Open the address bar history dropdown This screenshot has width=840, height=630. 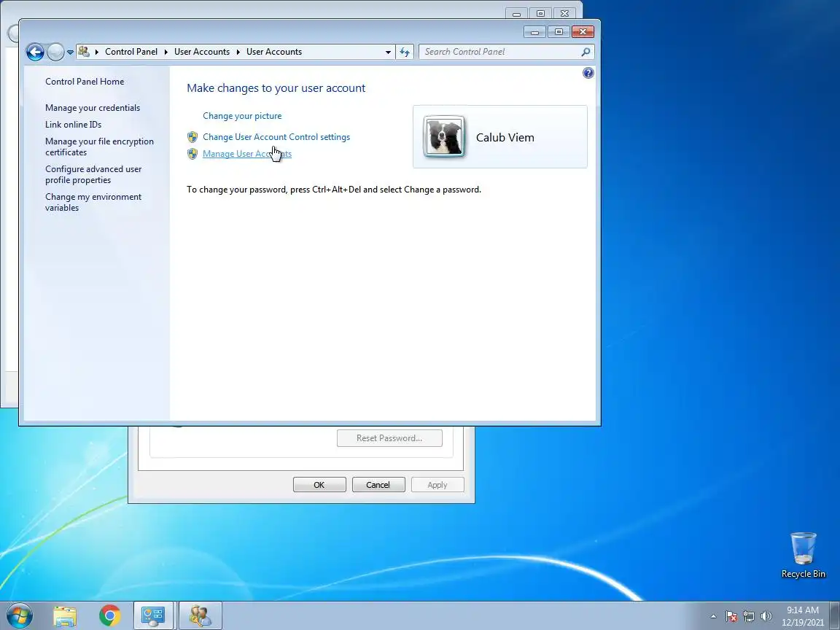(x=389, y=52)
